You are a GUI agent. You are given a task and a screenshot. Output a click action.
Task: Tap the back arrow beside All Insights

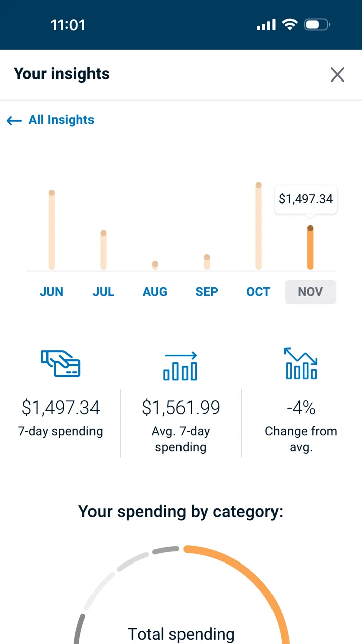[14, 121]
